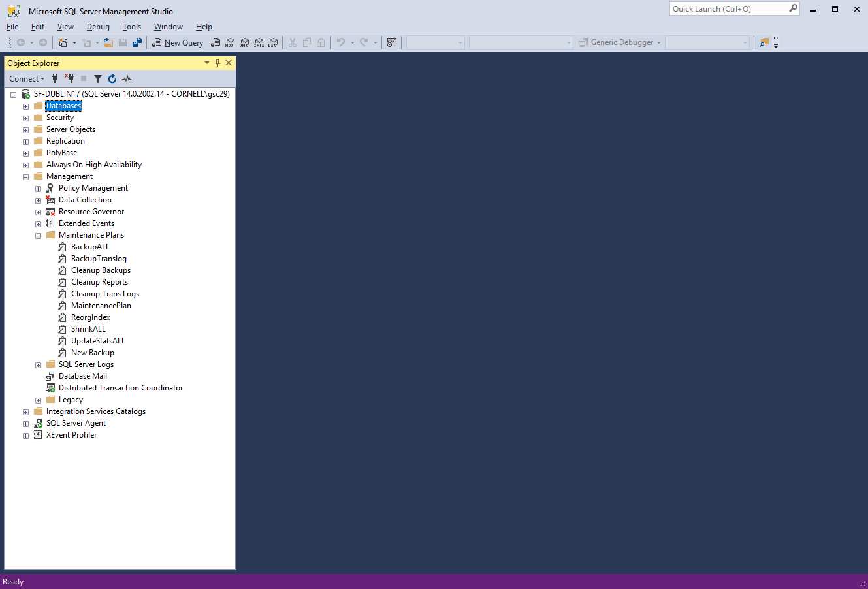Click the Find in Files icon
The width and height of the screenshot is (868, 589).
[764, 42]
